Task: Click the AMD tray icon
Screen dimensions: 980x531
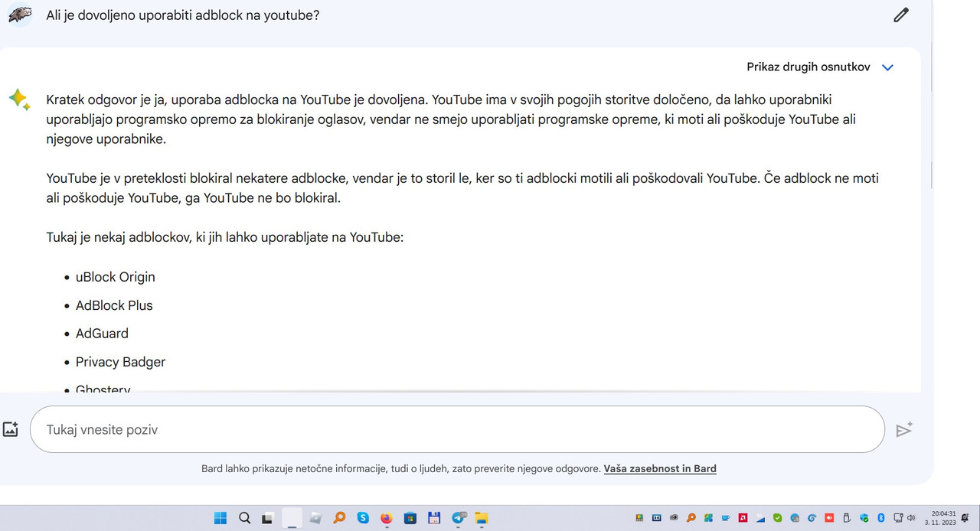Action: click(743, 518)
